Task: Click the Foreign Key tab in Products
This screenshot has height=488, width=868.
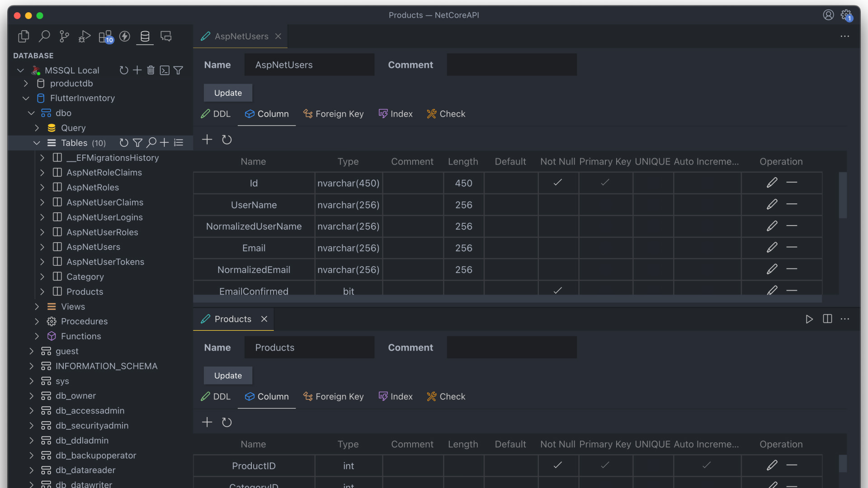Action: coord(339,396)
